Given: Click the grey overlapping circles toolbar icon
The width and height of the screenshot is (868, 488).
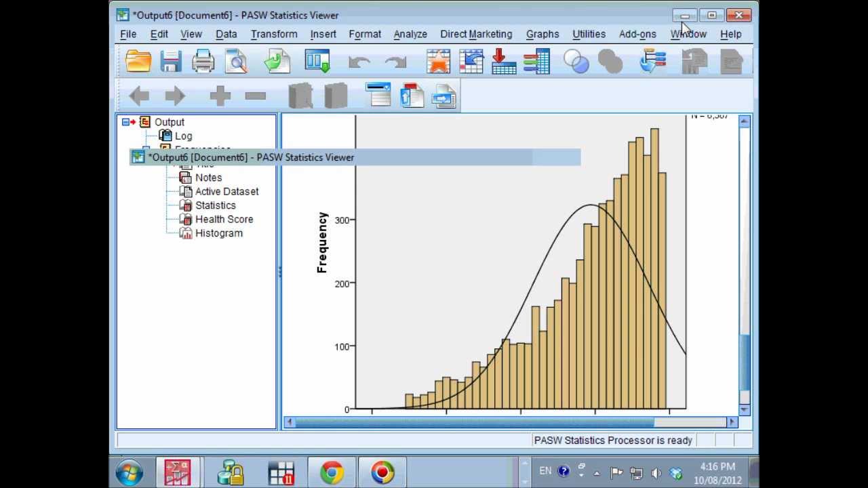Looking at the screenshot, I should tap(610, 62).
